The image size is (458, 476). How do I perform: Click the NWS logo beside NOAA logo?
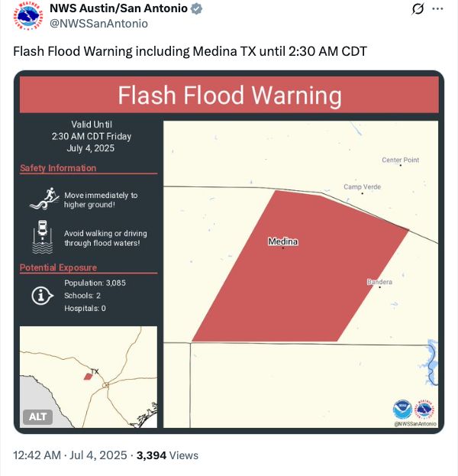tap(425, 410)
